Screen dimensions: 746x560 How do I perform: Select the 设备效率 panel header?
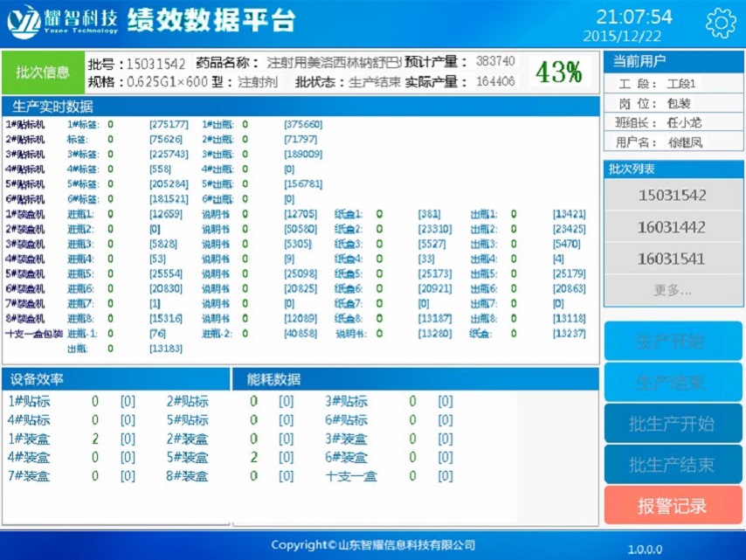[37, 379]
